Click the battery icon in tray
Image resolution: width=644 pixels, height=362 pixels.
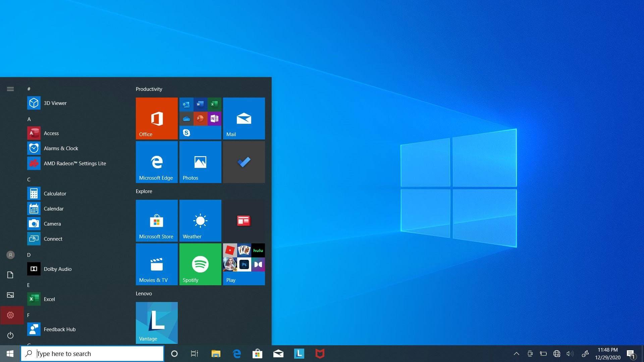tap(543, 354)
